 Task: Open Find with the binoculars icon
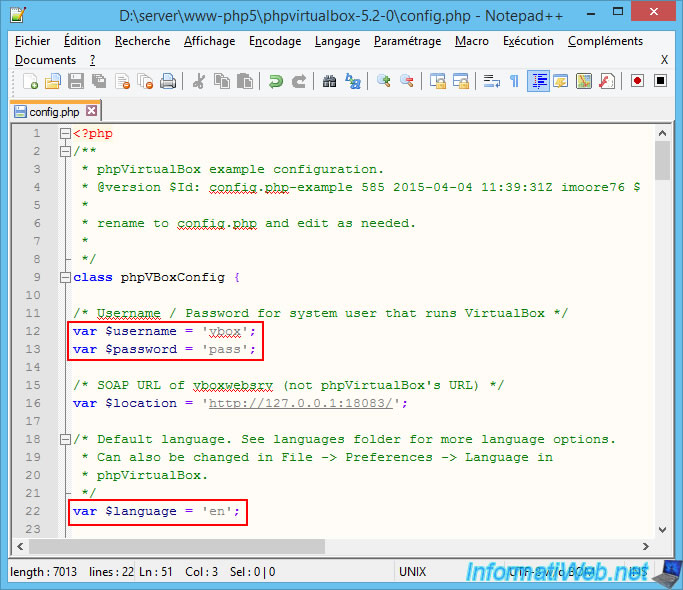329,81
